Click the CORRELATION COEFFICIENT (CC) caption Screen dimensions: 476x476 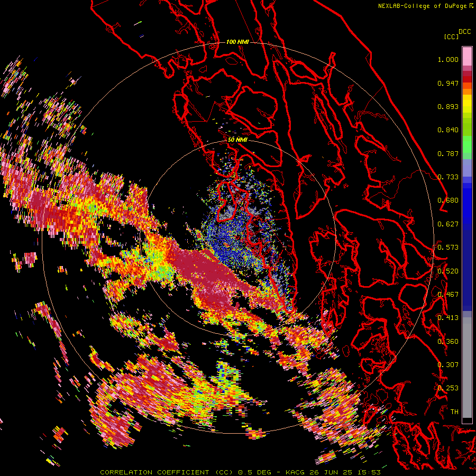tap(167, 472)
